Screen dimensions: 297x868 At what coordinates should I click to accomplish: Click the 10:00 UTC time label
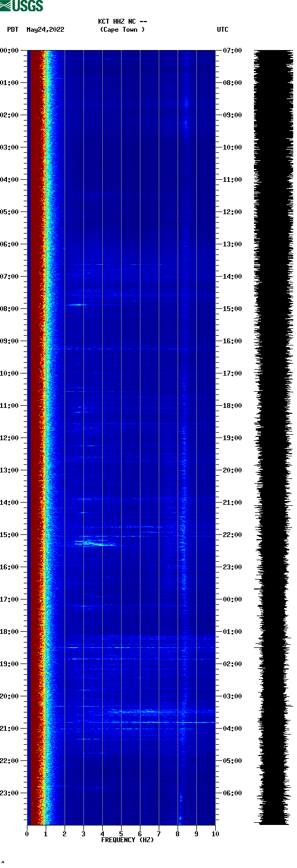coord(232,147)
